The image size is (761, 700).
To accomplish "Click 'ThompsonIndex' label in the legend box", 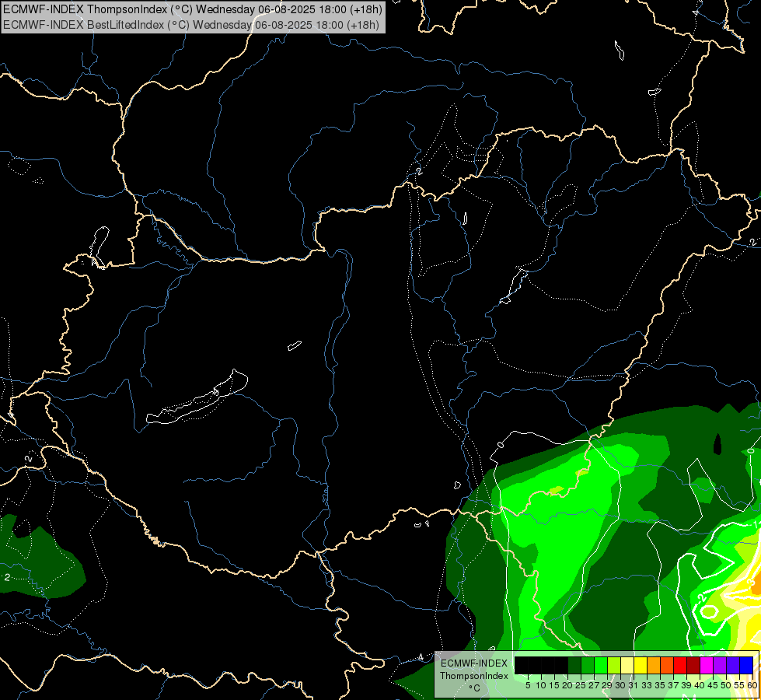I will click(x=474, y=676).
